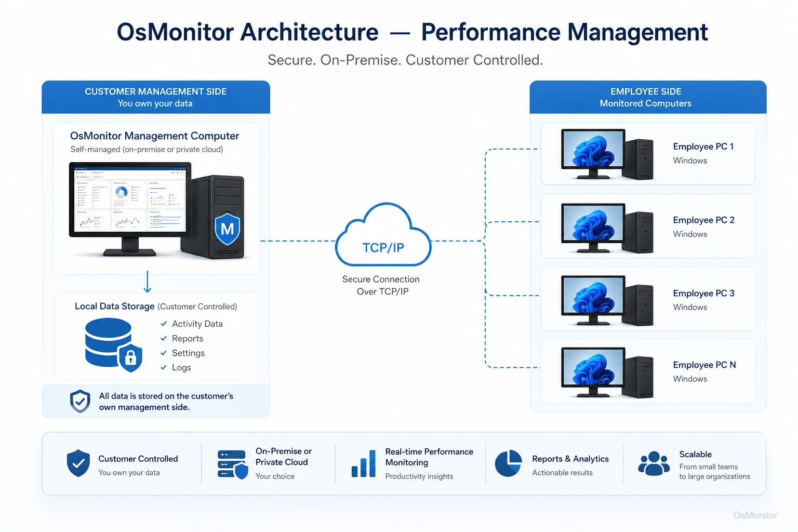Click the 'Activity Data' list item
Viewport: 798px width, 532px height.
tap(197, 324)
